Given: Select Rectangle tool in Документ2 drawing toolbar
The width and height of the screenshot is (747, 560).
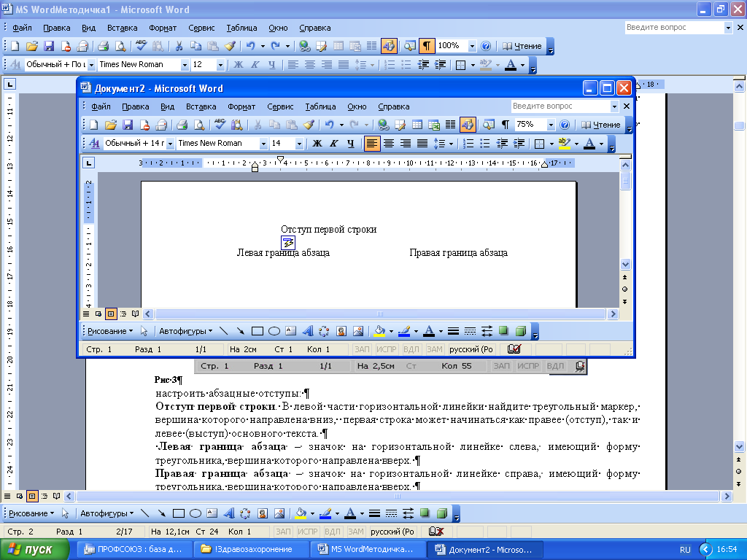Looking at the screenshot, I should click(x=258, y=331).
